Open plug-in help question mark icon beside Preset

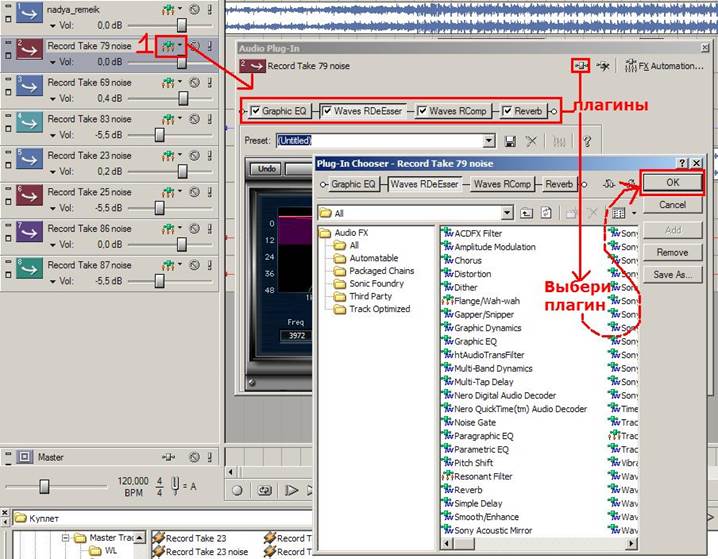click(587, 141)
